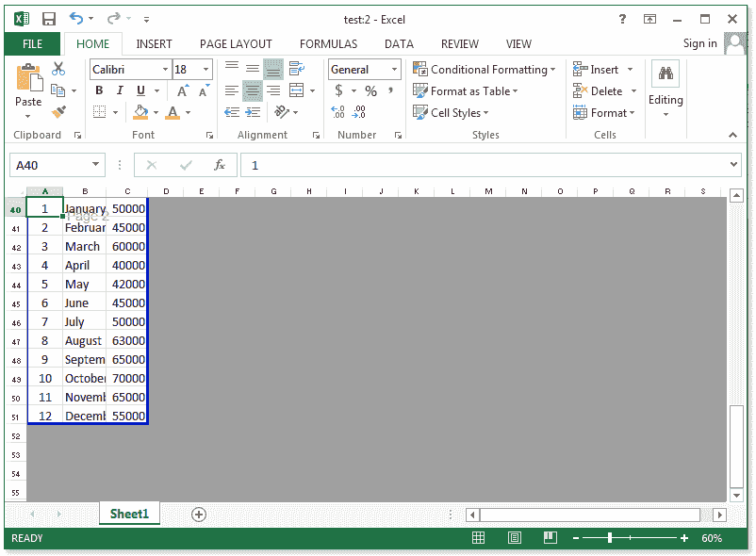Open the Number Format General dropdown
Screen dimensions: 756x556
click(396, 69)
